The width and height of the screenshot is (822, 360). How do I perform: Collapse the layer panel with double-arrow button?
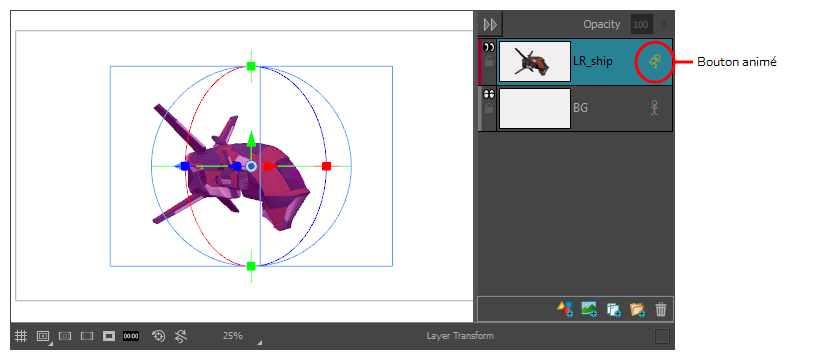pos(490,24)
